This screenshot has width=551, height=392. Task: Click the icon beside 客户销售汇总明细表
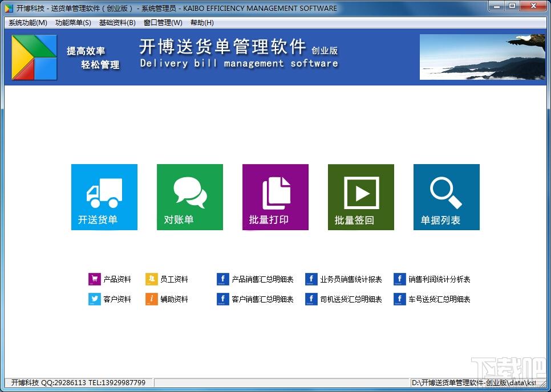223,299
